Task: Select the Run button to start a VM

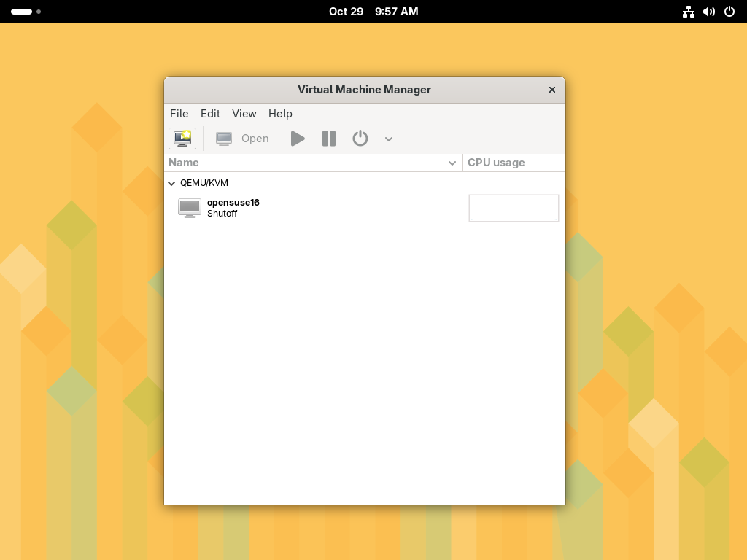Action: click(298, 139)
